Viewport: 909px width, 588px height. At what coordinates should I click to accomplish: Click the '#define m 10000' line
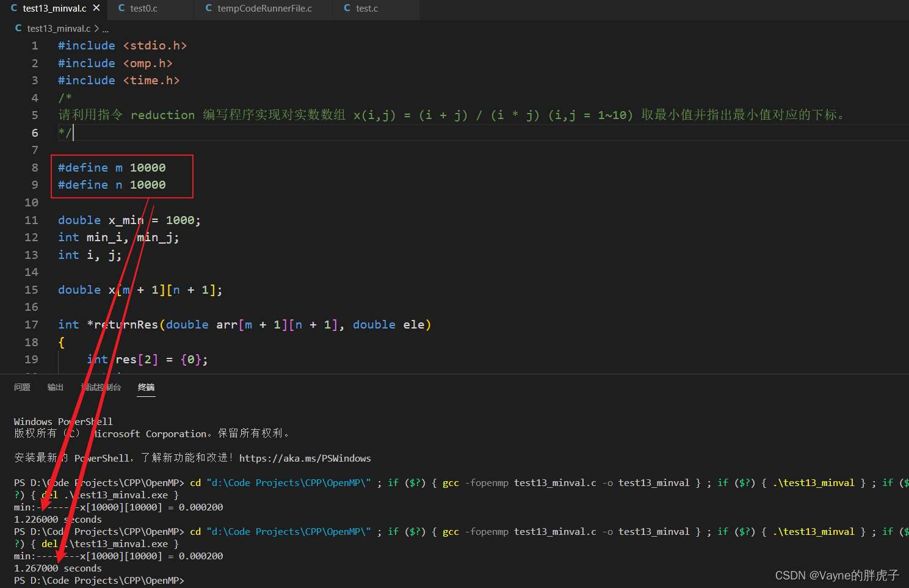click(112, 167)
